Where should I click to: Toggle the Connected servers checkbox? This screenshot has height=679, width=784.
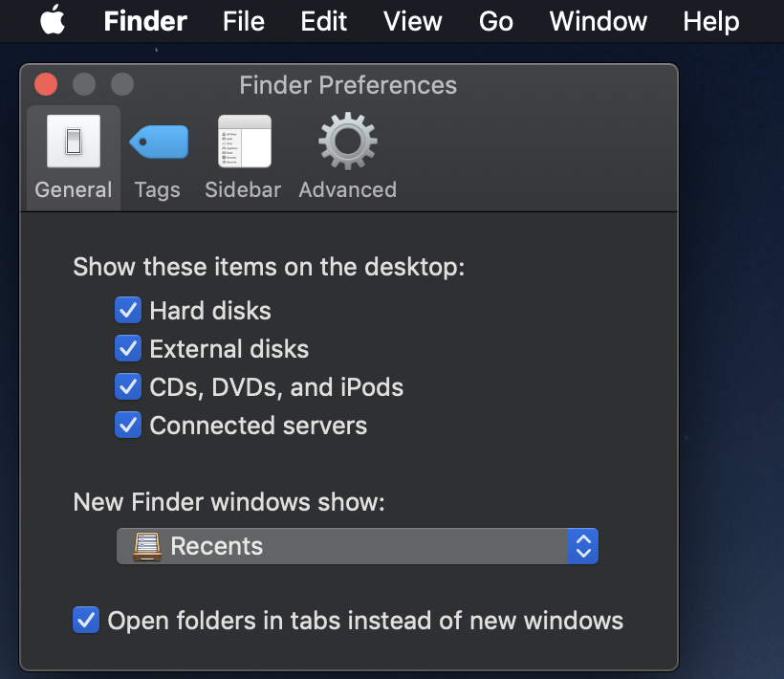[128, 425]
